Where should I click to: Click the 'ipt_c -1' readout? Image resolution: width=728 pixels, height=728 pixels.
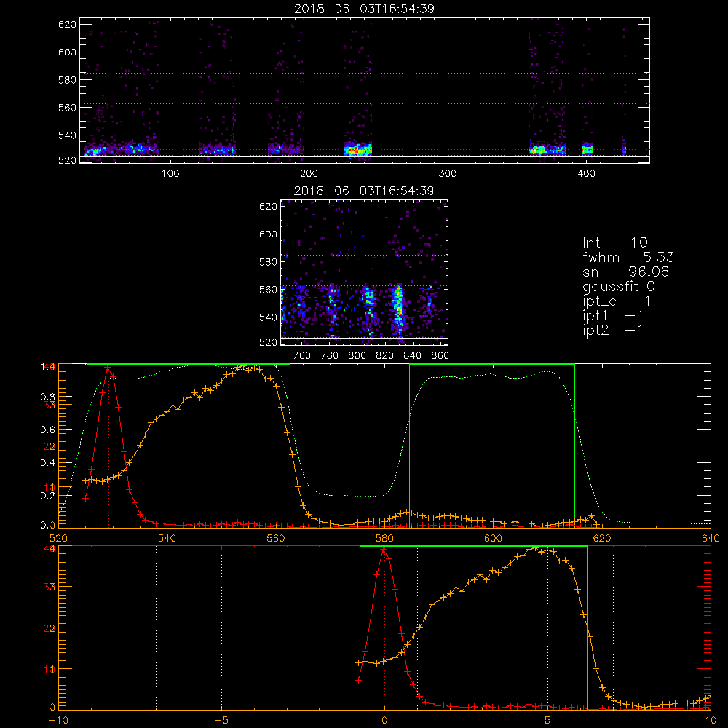point(617,301)
